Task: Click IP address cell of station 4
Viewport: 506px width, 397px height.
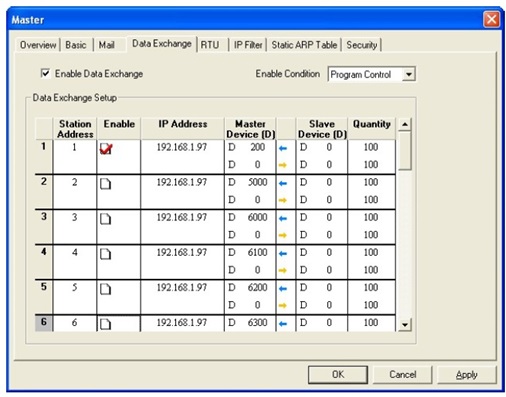Action: point(182,262)
